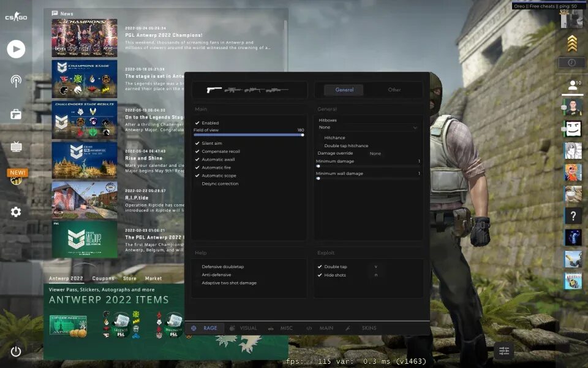
Task: Open the question mark friend avatar
Action: click(573, 216)
